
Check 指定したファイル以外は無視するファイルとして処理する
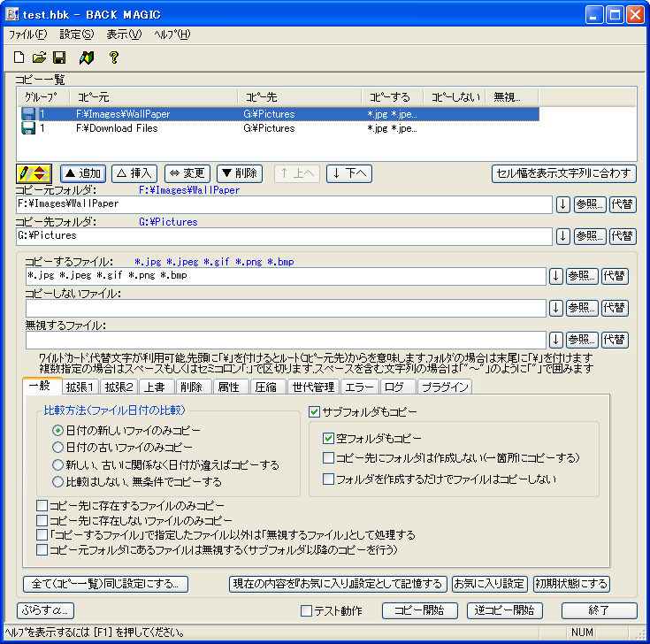pyautogui.click(x=42, y=535)
